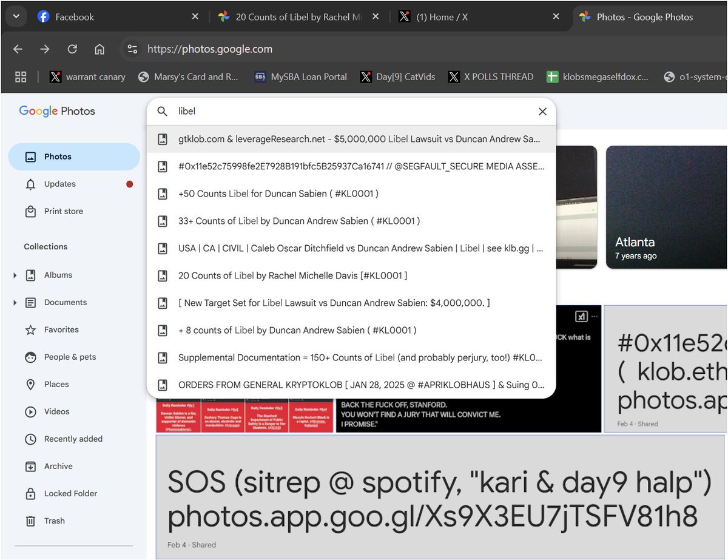
Task: Select the 33+ Counts of Libel suggestion
Action: (x=351, y=221)
